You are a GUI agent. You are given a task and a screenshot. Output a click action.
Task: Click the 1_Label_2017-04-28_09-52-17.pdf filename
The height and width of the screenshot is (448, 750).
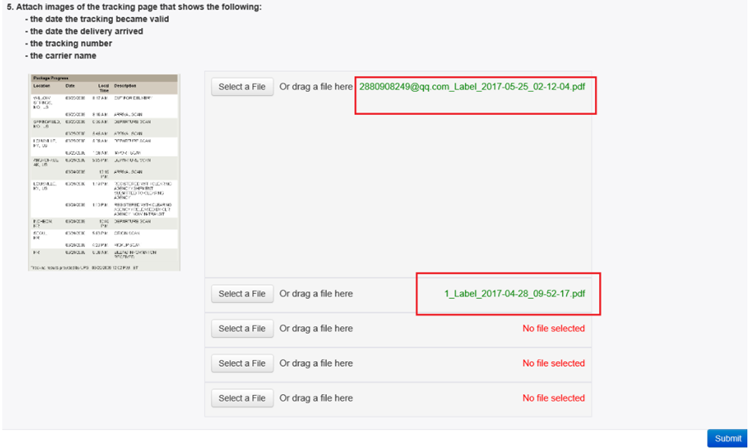(x=515, y=294)
